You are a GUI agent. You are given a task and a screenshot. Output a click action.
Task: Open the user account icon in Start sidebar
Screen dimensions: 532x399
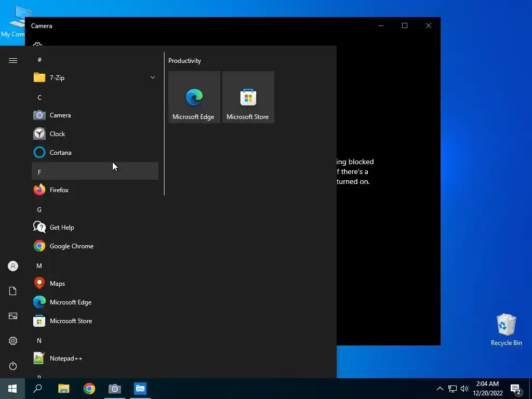coord(13,266)
